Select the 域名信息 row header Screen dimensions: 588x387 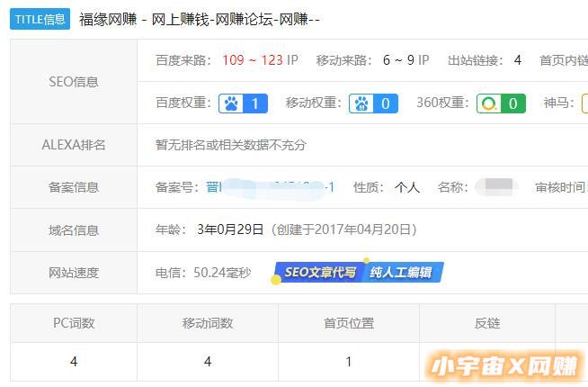pyautogui.click(x=74, y=229)
